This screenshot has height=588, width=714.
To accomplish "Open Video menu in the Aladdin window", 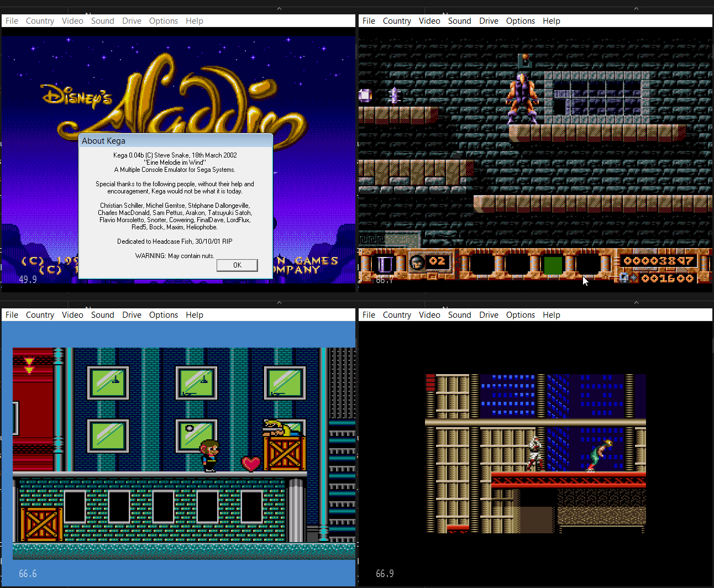I will pyautogui.click(x=72, y=21).
